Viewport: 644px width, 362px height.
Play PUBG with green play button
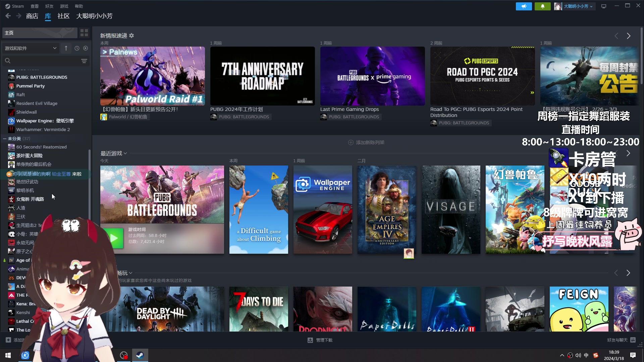tap(114, 238)
